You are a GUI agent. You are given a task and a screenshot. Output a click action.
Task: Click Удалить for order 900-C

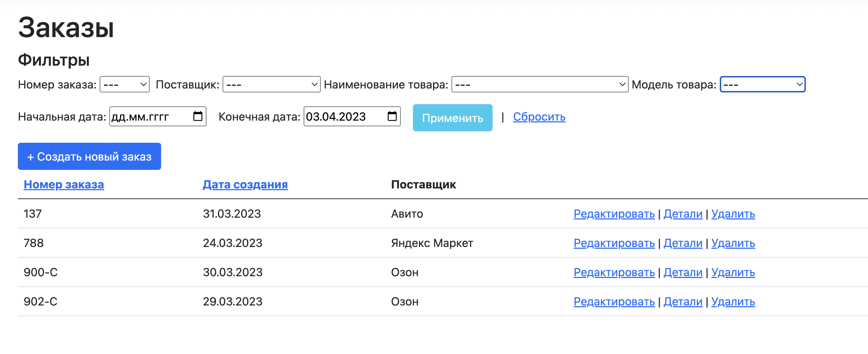[x=733, y=272]
